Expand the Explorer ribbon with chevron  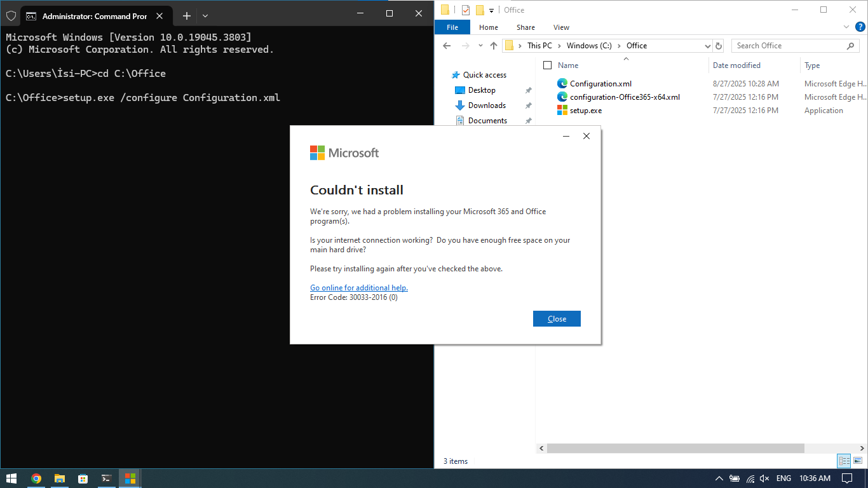846,27
